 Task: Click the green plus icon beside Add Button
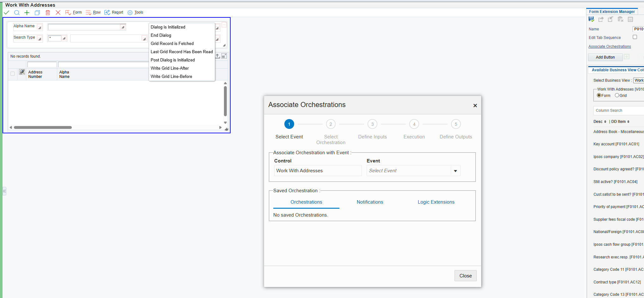point(627,57)
